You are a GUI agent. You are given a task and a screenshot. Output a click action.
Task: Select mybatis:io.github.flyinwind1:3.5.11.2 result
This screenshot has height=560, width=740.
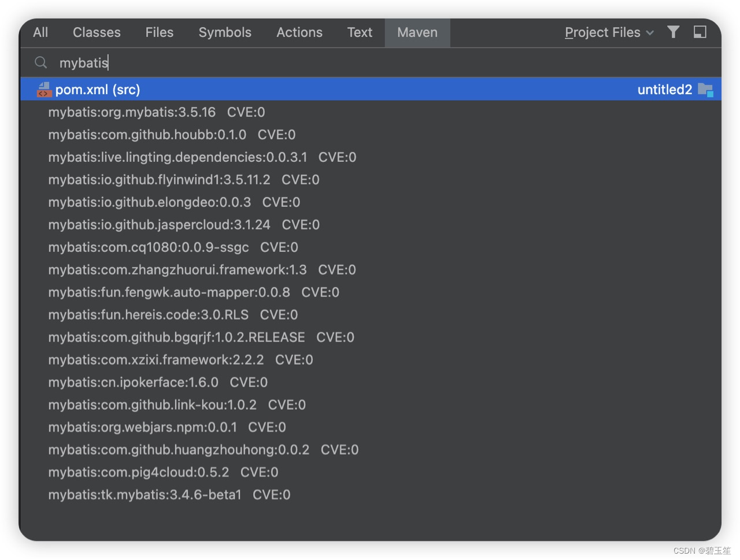[x=371, y=180]
